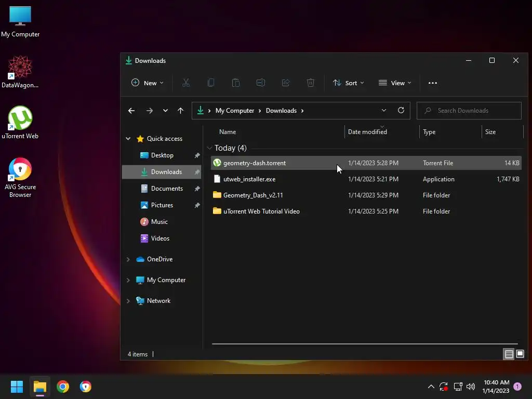
Task: Unpin Downloads from Quick access
Action: (x=197, y=172)
